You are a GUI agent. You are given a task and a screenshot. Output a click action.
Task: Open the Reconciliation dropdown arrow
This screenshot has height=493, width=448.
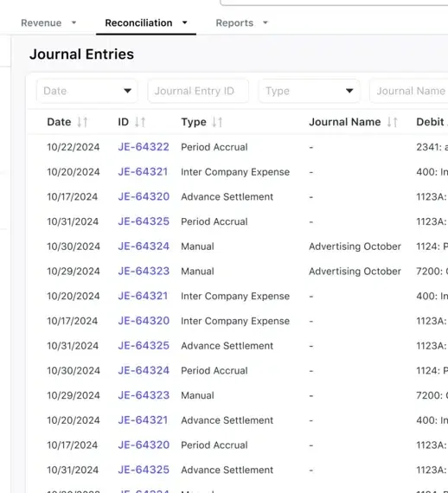point(185,22)
